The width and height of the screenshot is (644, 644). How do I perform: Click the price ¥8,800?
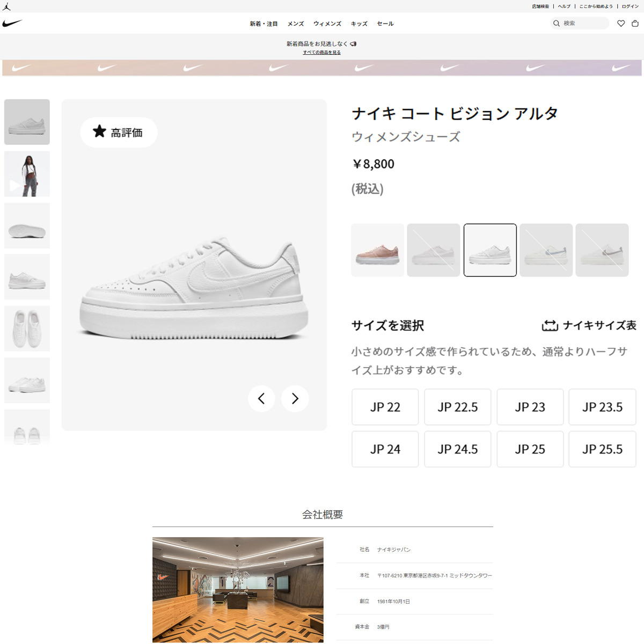(374, 164)
